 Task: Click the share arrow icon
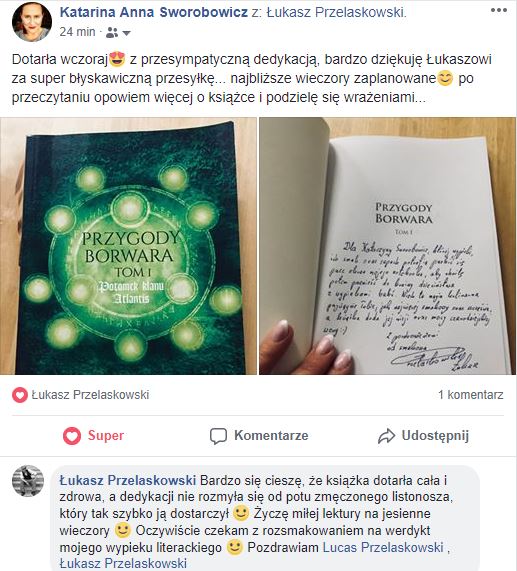[386, 436]
